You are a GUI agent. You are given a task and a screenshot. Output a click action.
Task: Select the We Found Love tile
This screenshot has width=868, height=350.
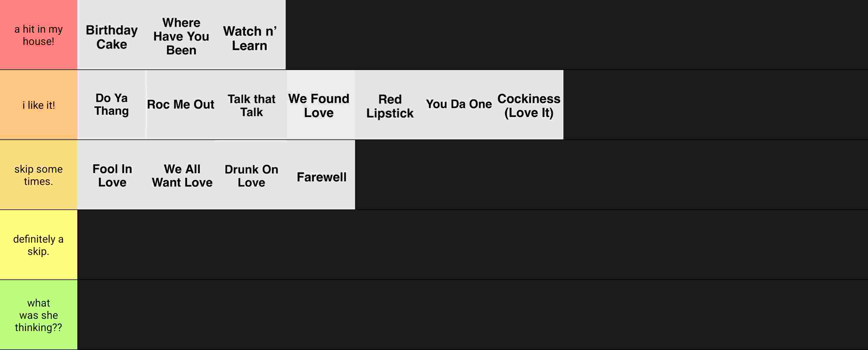[320, 105]
